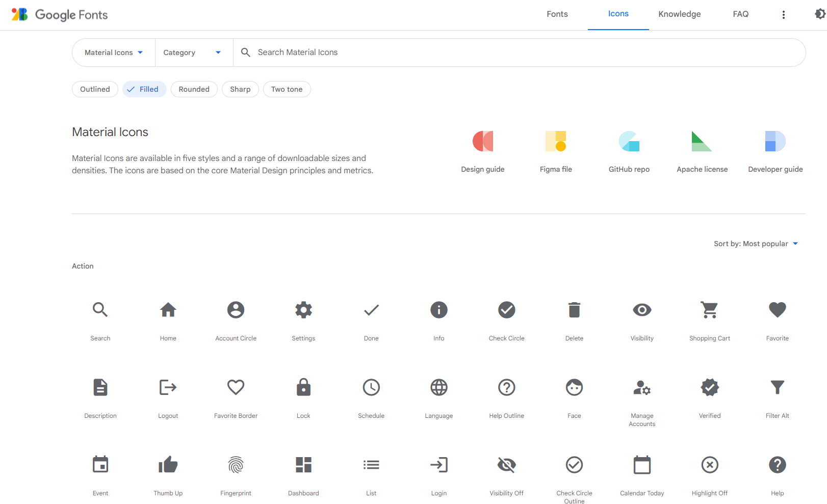This screenshot has height=504, width=827.
Task: Select the Schedule clock icon
Action: point(371,387)
